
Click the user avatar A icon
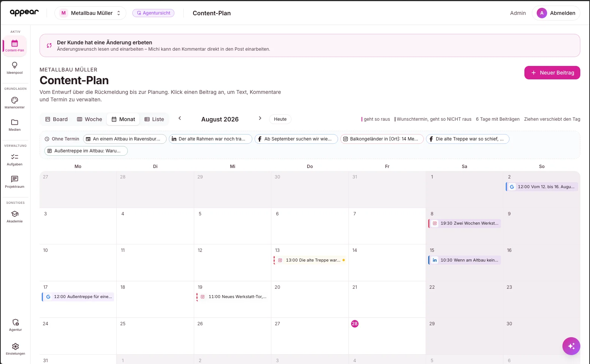pyautogui.click(x=542, y=13)
